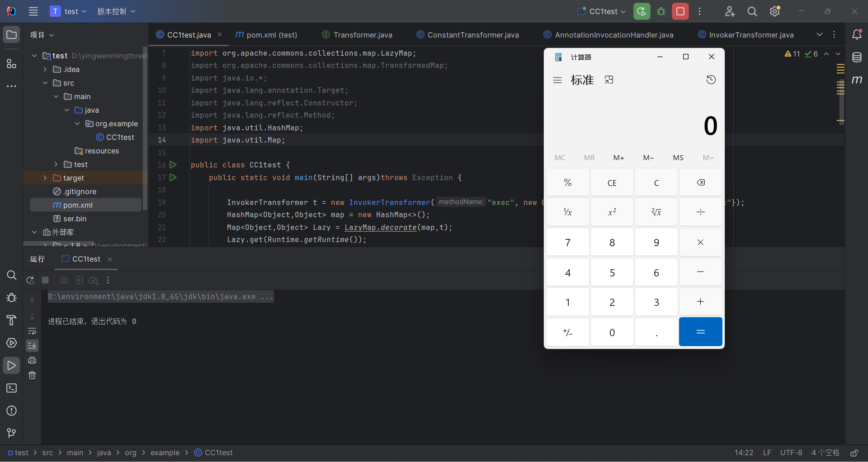The image size is (868, 462).
Task: Show more tool windows ellipsis
Action: 11,86
